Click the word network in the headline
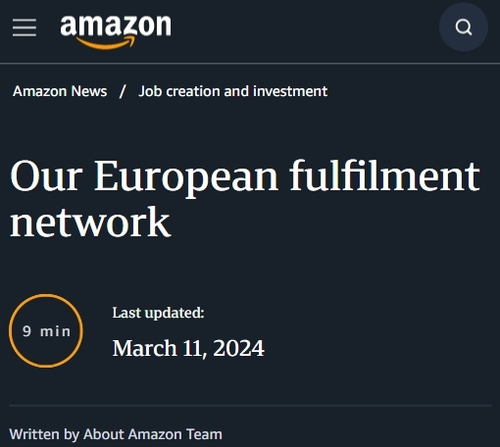The height and width of the screenshot is (447, 500). click(90, 222)
